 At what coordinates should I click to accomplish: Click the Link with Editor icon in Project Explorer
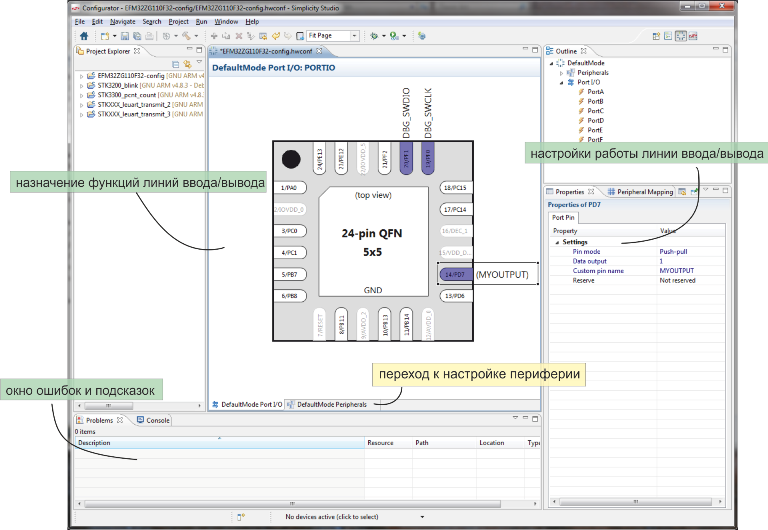186,63
